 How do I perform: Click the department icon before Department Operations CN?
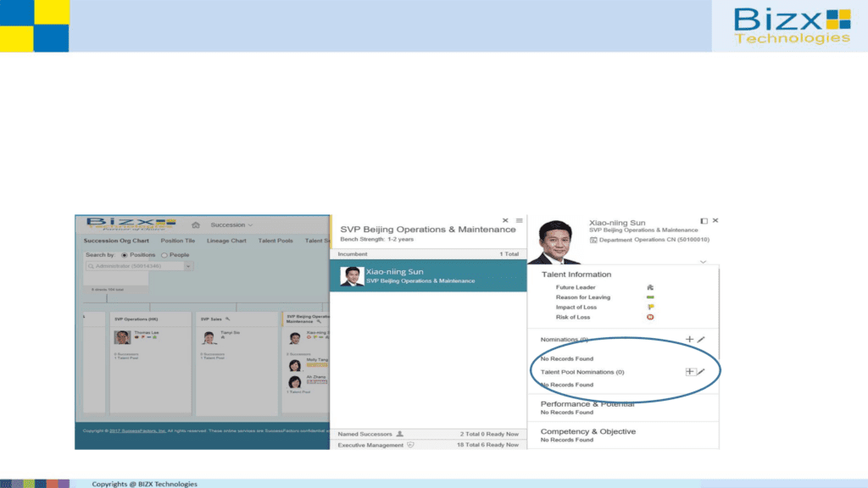pyautogui.click(x=593, y=240)
